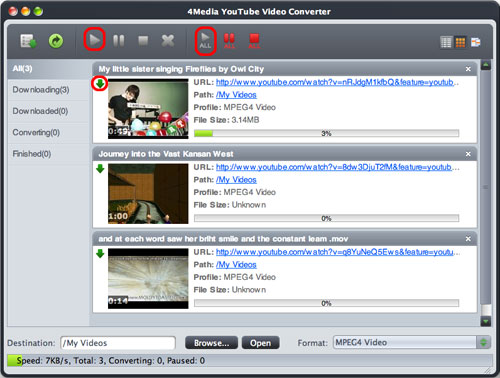Stop the selected task

coord(143,41)
